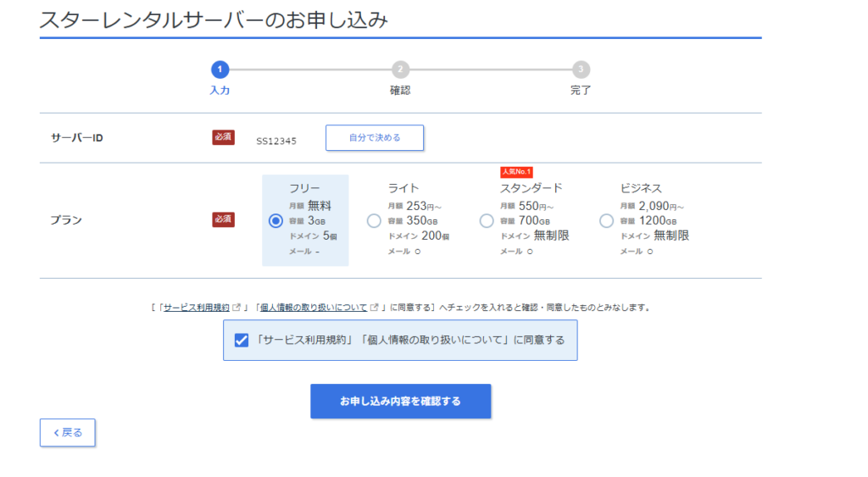Click the プラン row label
The width and height of the screenshot is (868, 477).
point(66,220)
